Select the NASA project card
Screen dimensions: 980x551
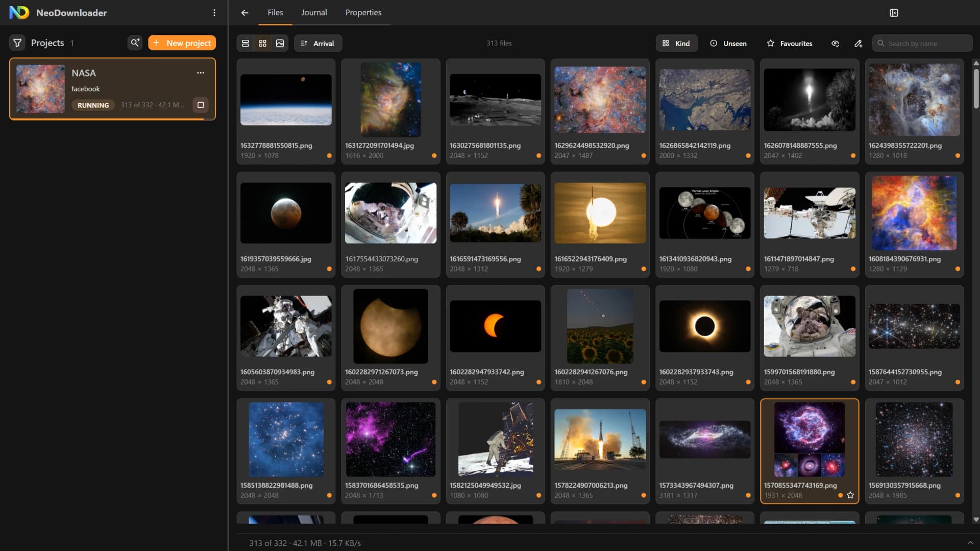[113, 89]
